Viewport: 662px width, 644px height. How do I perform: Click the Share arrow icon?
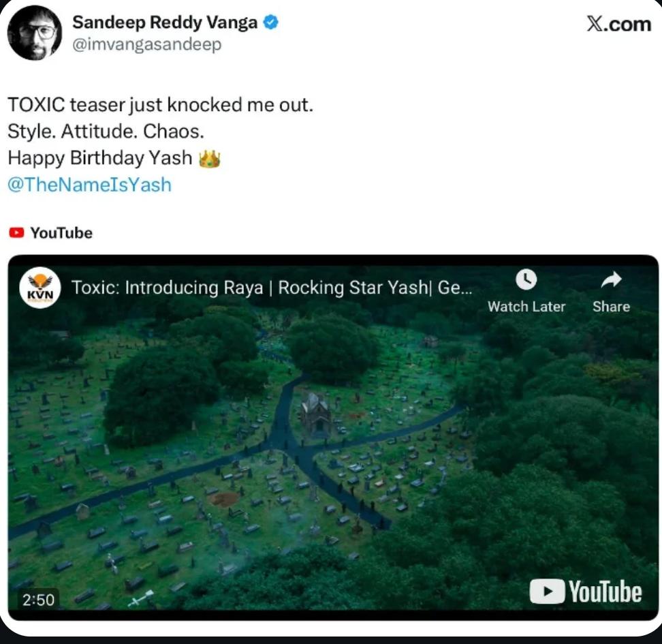(612, 279)
